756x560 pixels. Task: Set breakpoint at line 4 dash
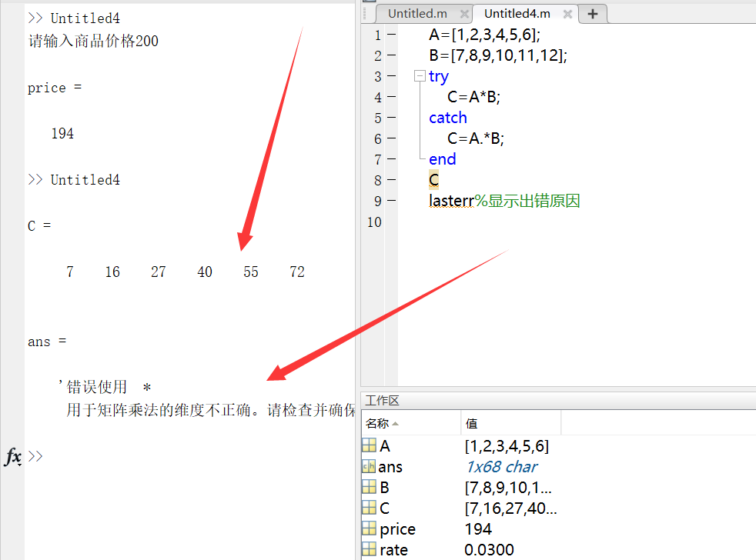tap(392, 97)
